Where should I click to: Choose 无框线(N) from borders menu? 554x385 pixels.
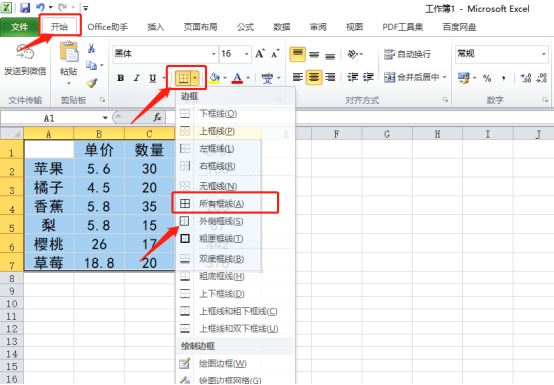tap(236, 186)
